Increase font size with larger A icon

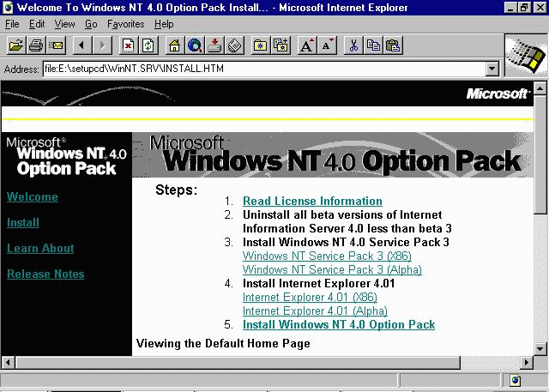[306, 45]
